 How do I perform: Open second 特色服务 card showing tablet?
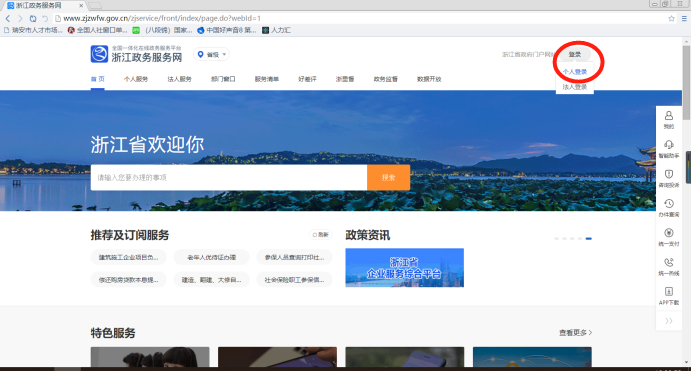277,357
